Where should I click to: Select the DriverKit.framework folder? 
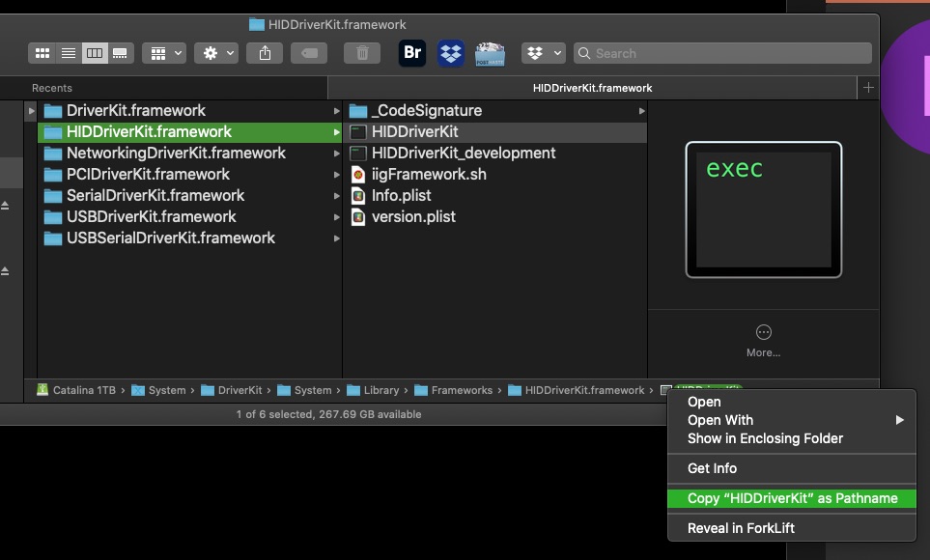[x=190, y=110]
